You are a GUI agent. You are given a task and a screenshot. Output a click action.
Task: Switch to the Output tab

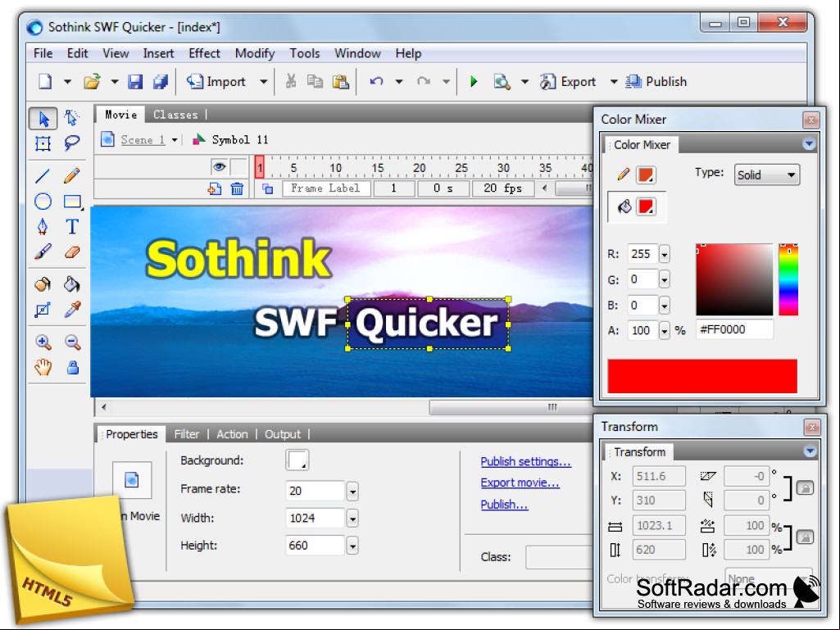tap(282, 434)
